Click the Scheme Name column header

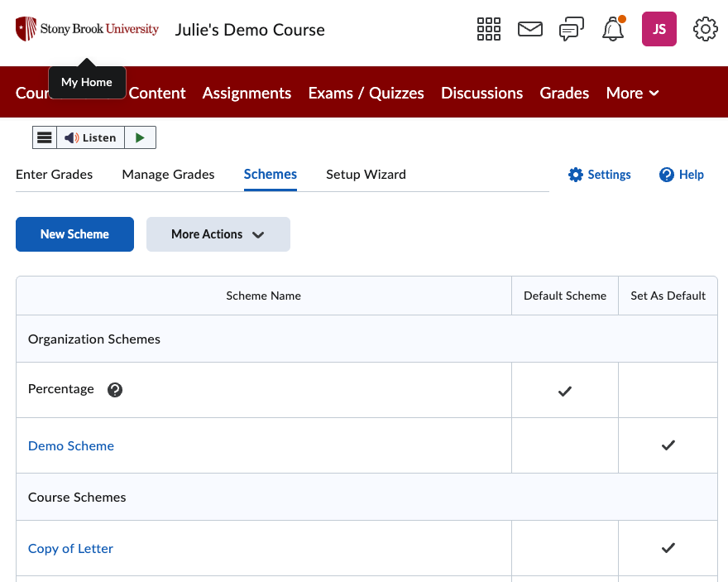(x=263, y=296)
